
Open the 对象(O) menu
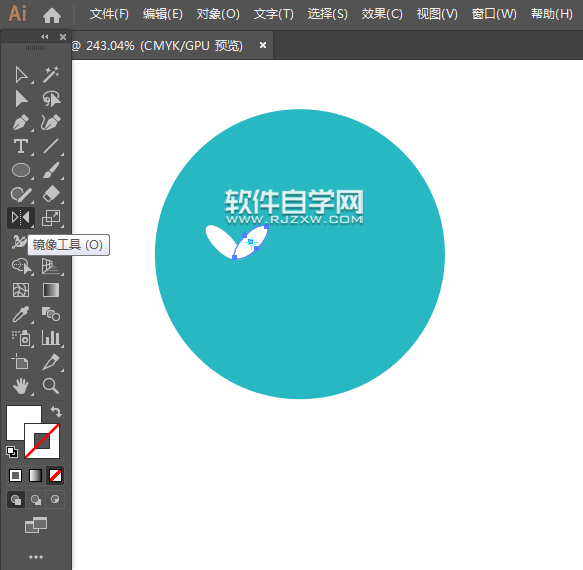click(218, 14)
